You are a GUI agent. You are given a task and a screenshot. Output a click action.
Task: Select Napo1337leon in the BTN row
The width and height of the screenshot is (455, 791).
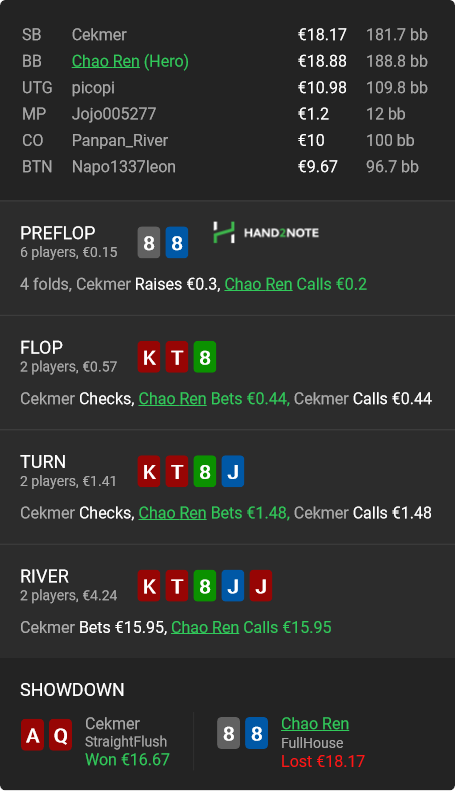click(x=124, y=167)
